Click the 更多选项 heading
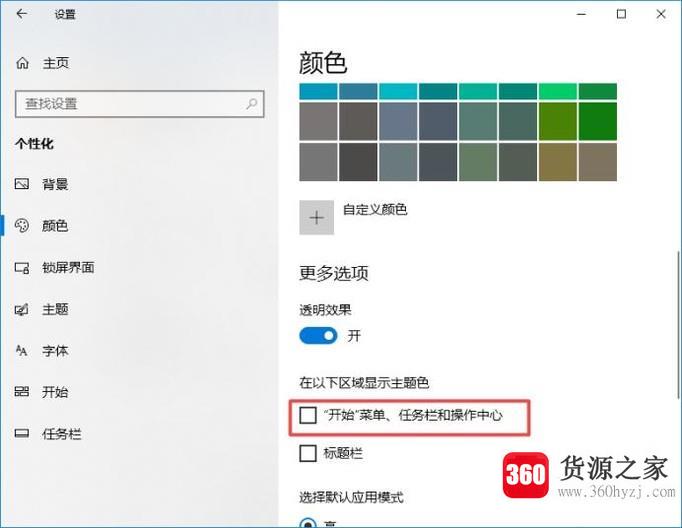The height and width of the screenshot is (528, 682). 334,273
